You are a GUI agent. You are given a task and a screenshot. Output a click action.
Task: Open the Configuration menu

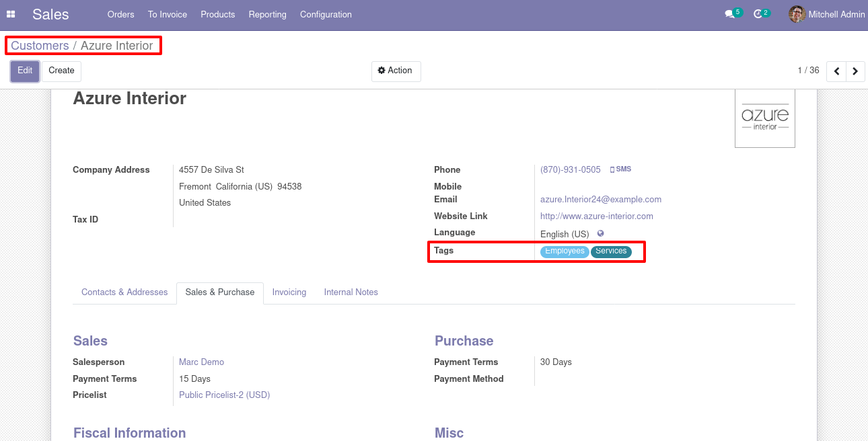(326, 14)
